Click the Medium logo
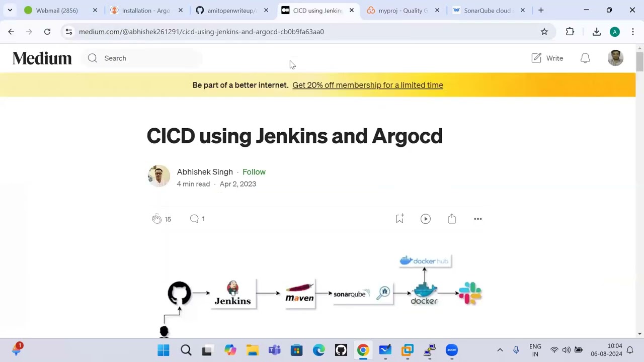This screenshot has height=362, width=644. [42, 58]
